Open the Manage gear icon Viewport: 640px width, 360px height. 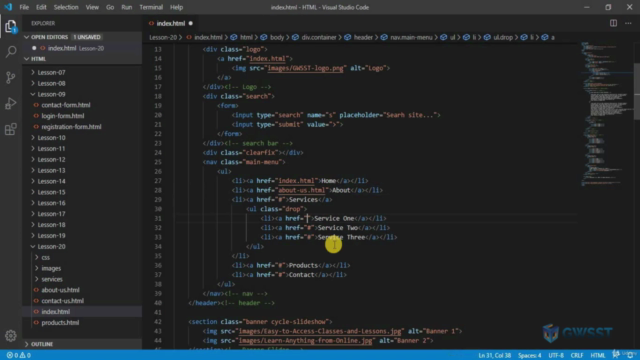[x=11, y=336]
